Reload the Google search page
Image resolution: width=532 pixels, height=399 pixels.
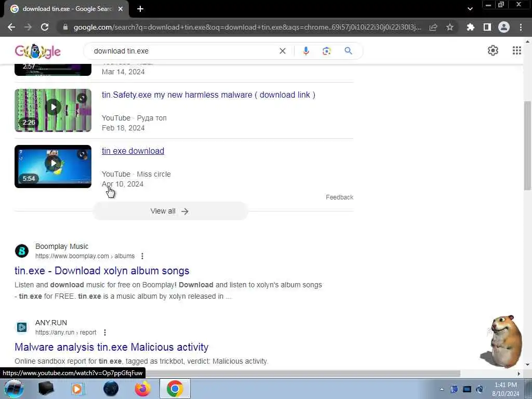[45, 27]
